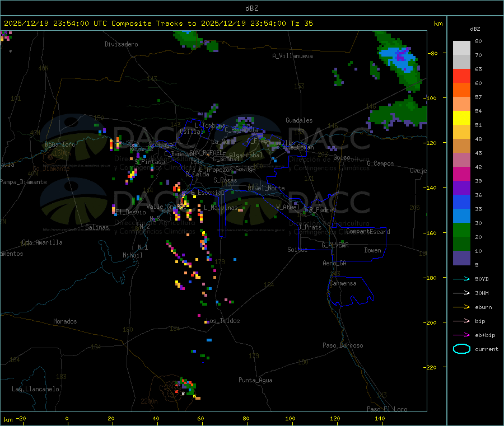Click the 'Carmensa' map label
Viewport: 504px width, 426px height.
(x=343, y=283)
